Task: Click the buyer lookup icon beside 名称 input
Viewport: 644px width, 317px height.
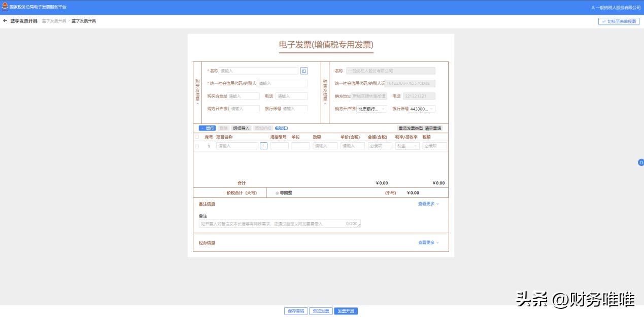Action: click(x=303, y=70)
